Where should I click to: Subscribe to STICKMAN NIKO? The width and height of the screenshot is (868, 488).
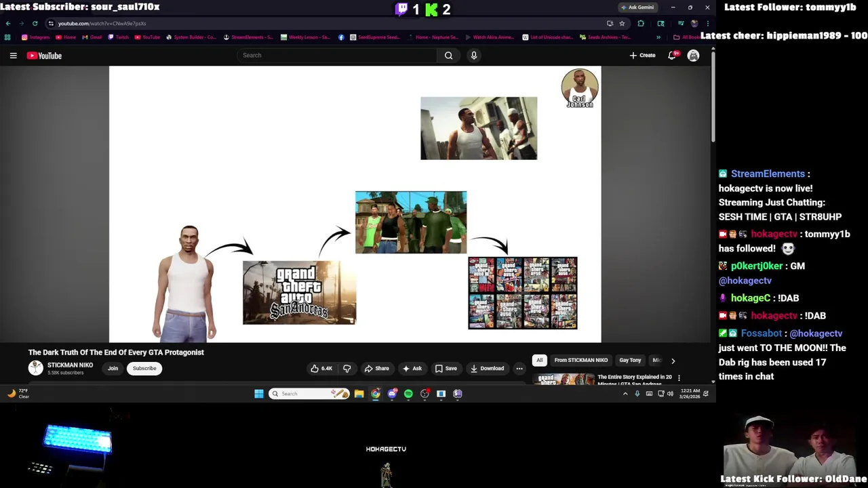pyautogui.click(x=144, y=369)
